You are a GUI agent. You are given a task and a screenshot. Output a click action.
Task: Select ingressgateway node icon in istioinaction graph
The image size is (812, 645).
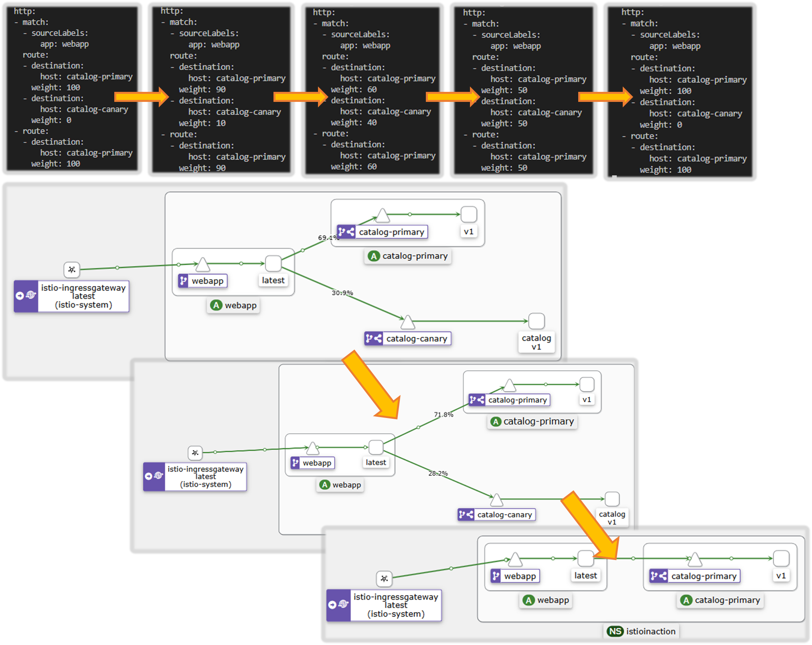384,578
